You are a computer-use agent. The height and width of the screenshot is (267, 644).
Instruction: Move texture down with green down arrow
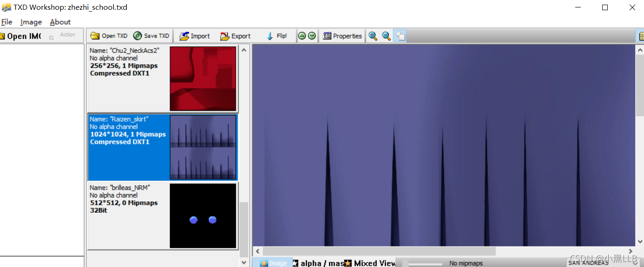[312, 36]
